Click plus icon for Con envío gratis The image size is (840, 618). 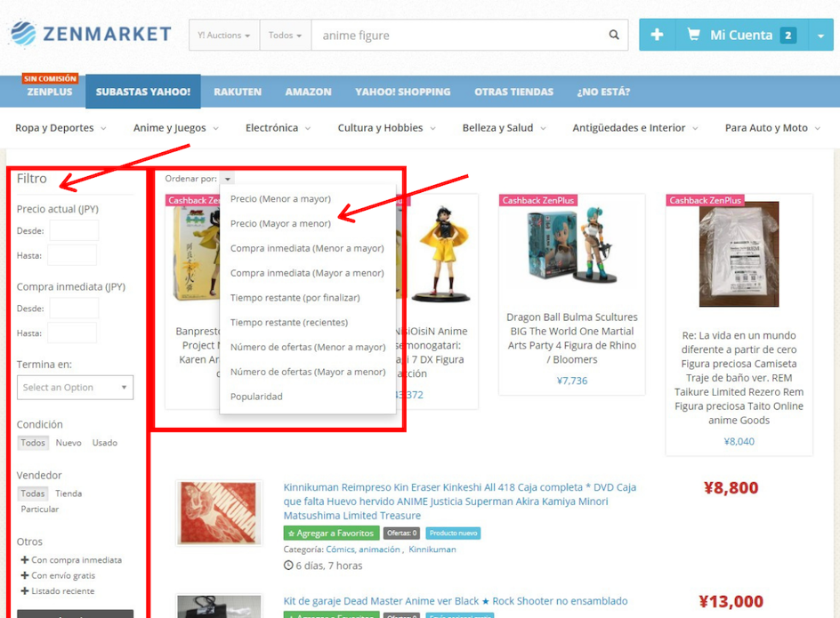tap(25, 575)
